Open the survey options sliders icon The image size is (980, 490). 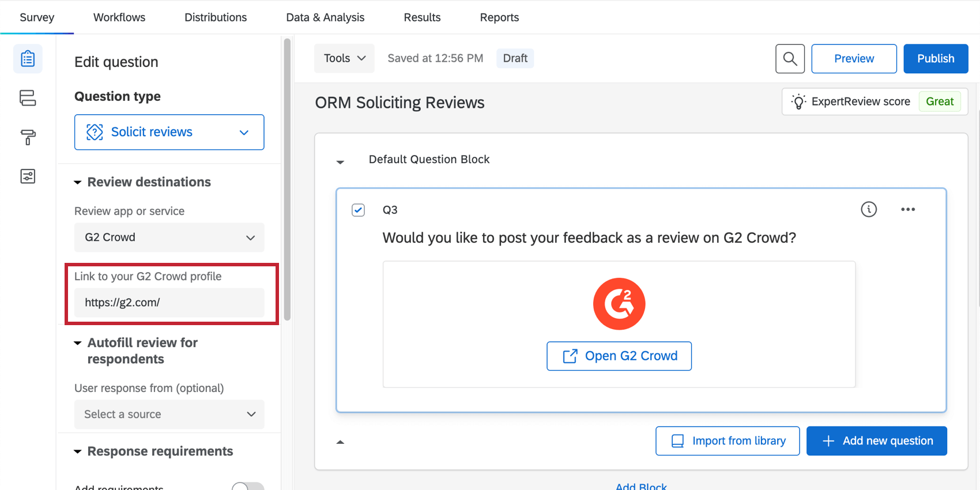28,176
